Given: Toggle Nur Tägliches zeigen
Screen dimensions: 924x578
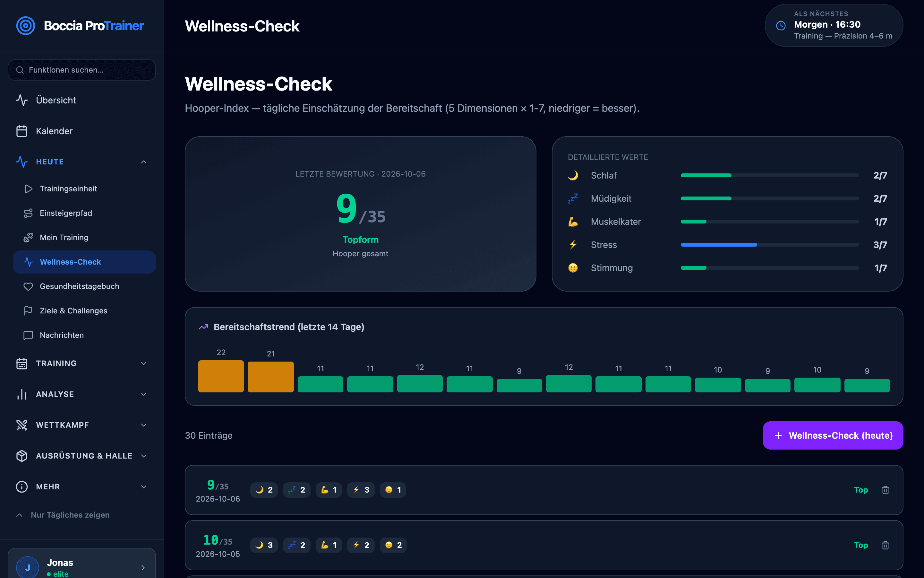Looking at the screenshot, I should (63, 515).
